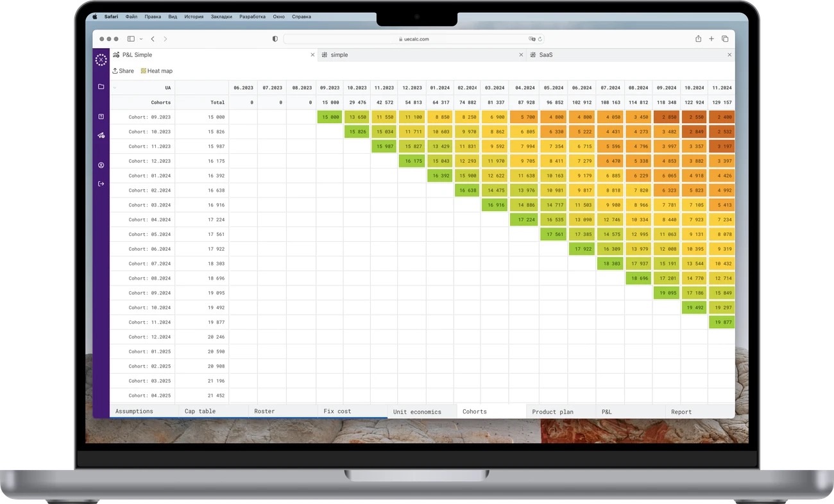Image resolution: width=834 pixels, height=504 pixels.
Task: Open the Unit economics sheet tab
Action: (x=417, y=412)
